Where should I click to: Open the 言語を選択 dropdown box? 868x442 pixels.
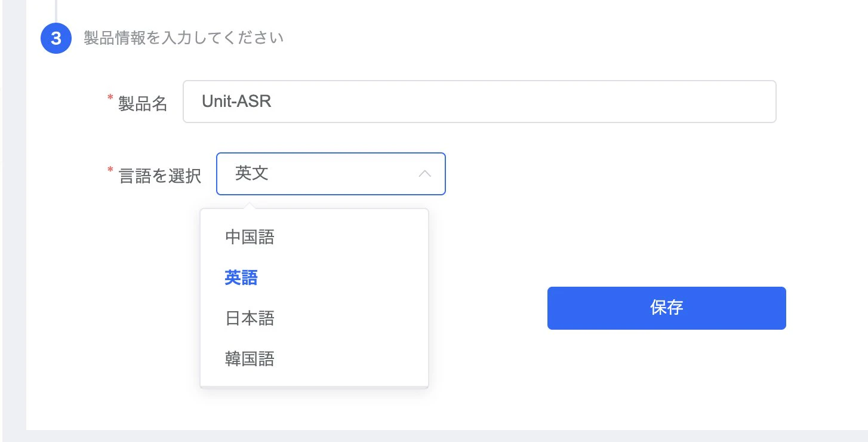click(331, 174)
